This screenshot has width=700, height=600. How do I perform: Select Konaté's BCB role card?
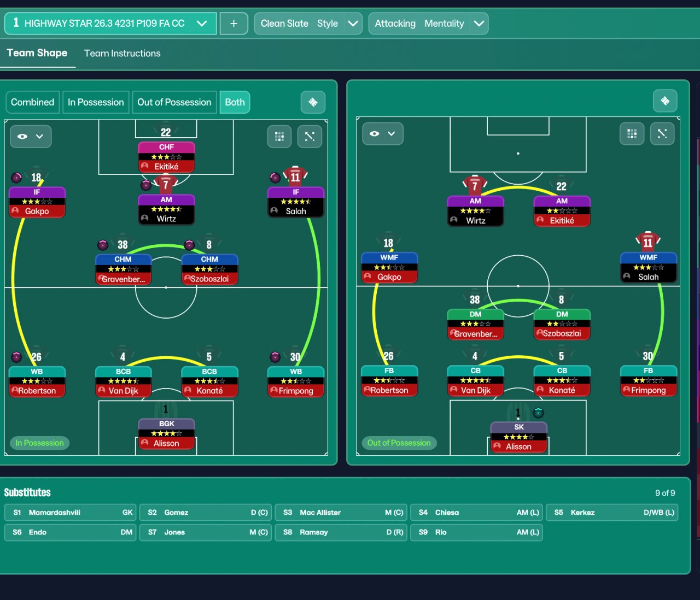(209, 381)
